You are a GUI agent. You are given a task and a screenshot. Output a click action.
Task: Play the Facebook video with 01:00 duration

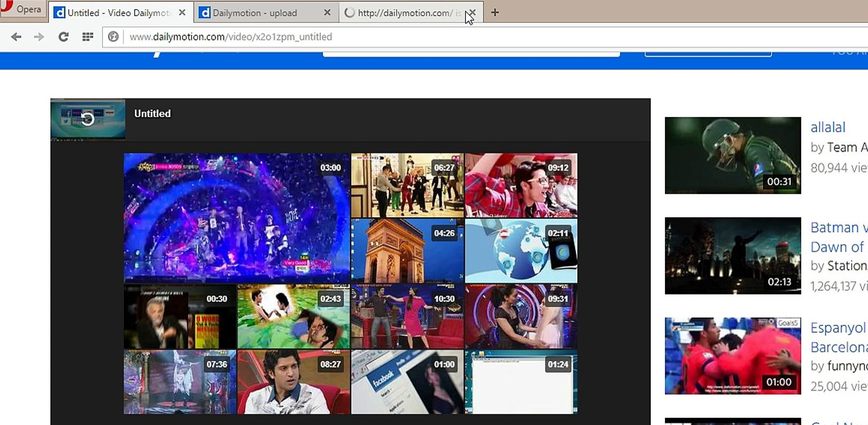[x=407, y=382]
